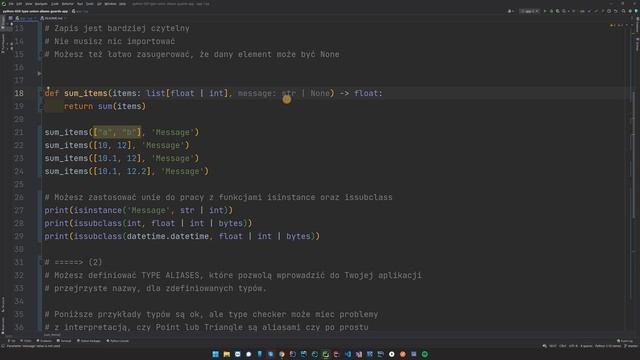Open the TODO tool window
The height and width of the screenshot is (360, 640).
pos(26,341)
